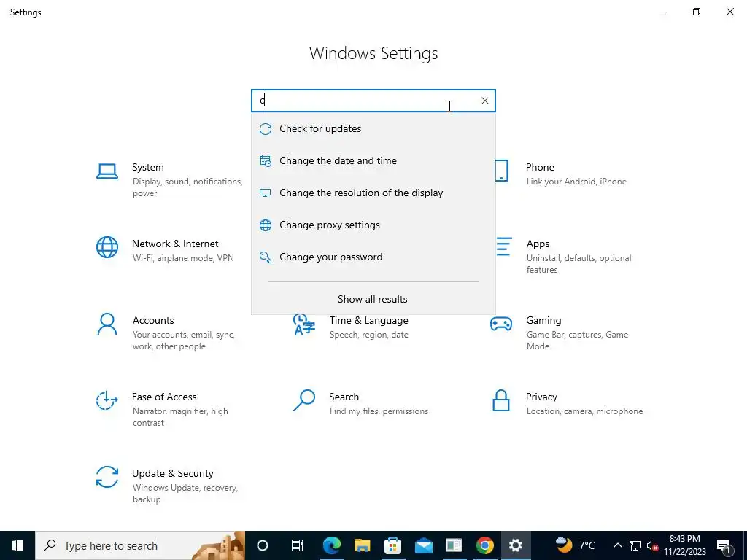Open the Privacy category title
This screenshot has width=747, height=560.
point(541,397)
